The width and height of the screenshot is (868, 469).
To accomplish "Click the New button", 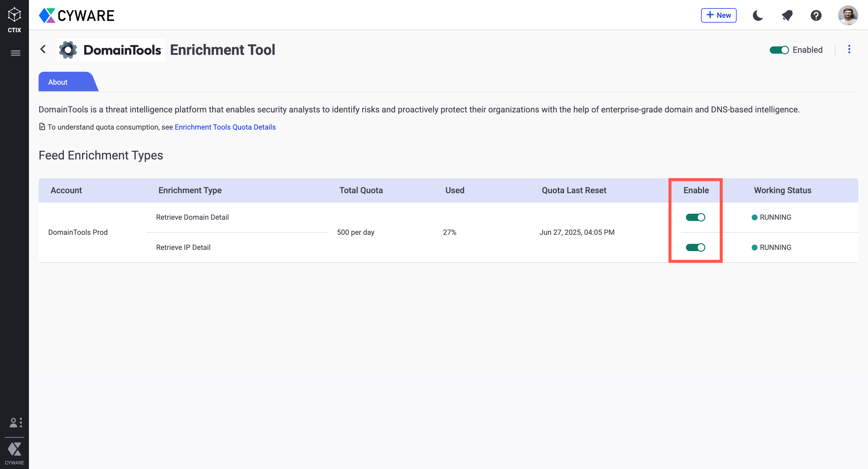I will click(719, 15).
